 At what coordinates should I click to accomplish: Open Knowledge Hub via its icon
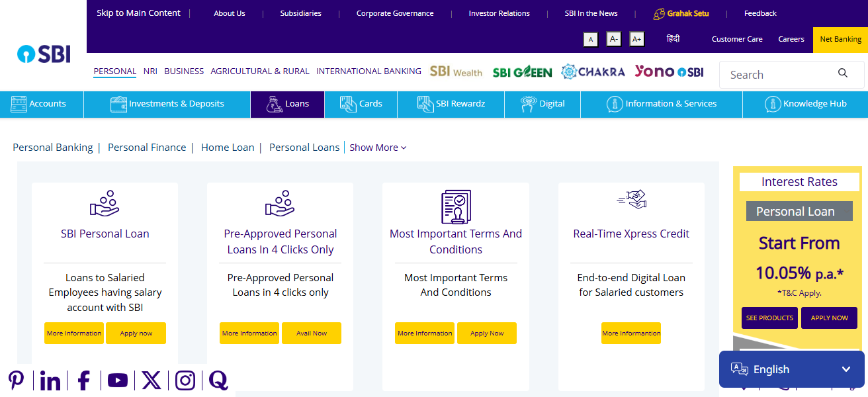pos(772,104)
